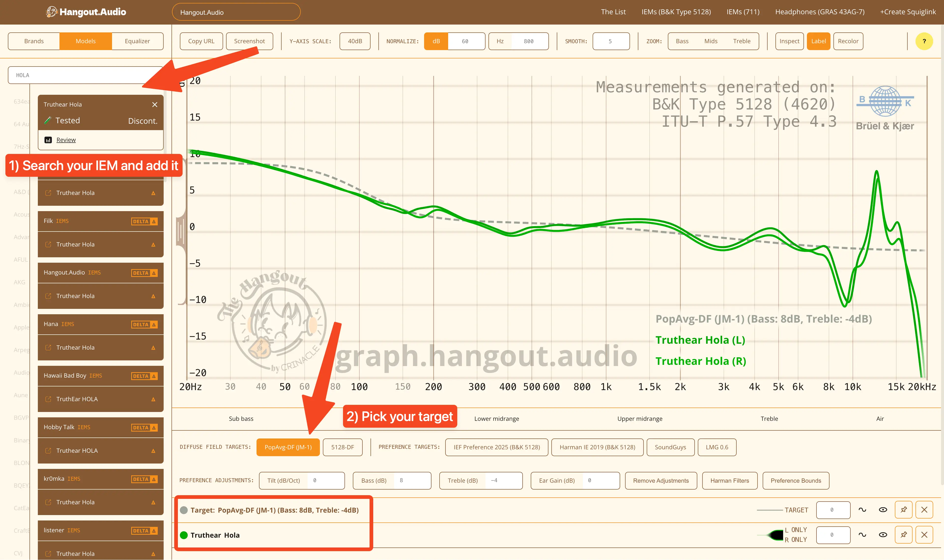
Task: Open the Review link for Truthear Hola
Action: [x=66, y=140]
